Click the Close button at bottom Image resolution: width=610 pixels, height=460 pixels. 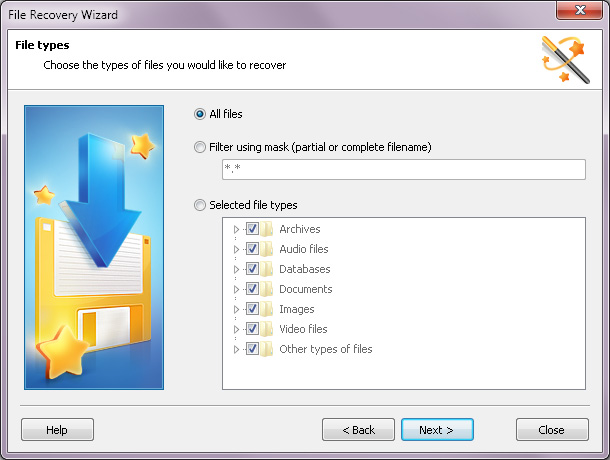pyautogui.click(x=552, y=430)
